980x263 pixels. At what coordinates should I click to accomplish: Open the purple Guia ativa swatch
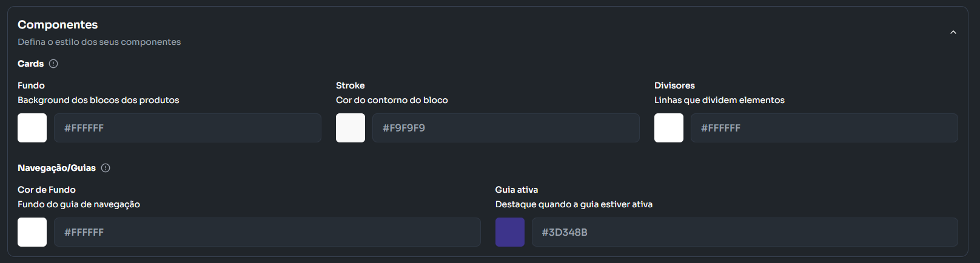click(x=510, y=232)
